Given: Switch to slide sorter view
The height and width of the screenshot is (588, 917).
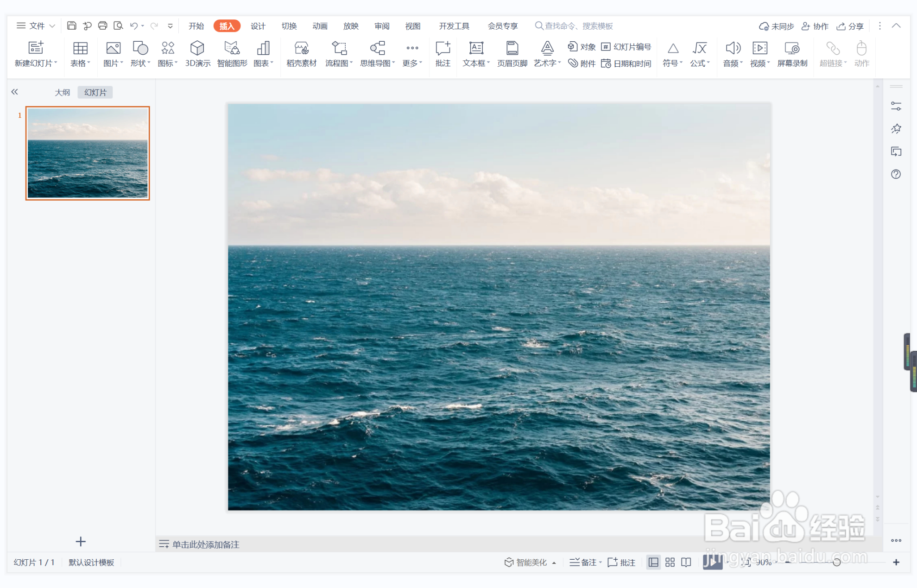Looking at the screenshot, I should click(x=670, y=562).
